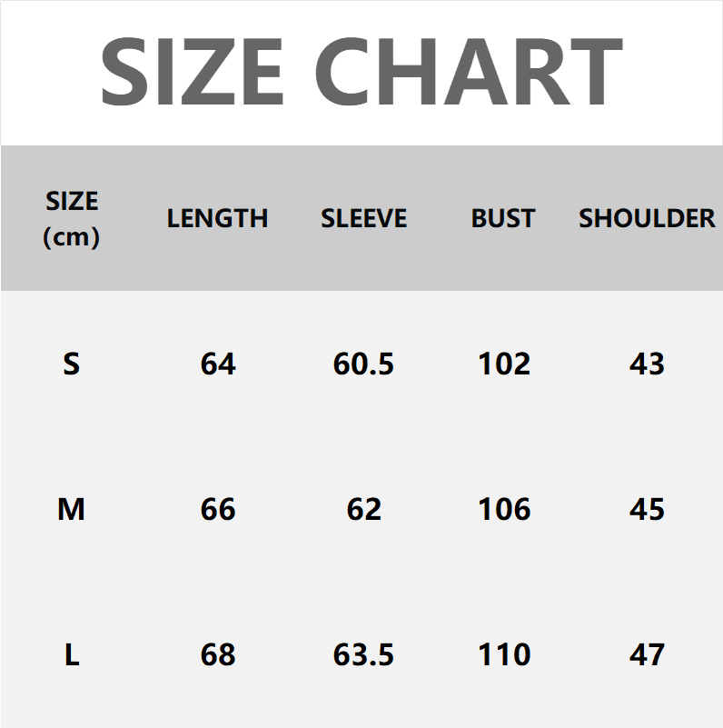
Task: Select bust value 106 for size M
Action: (504, 509)
